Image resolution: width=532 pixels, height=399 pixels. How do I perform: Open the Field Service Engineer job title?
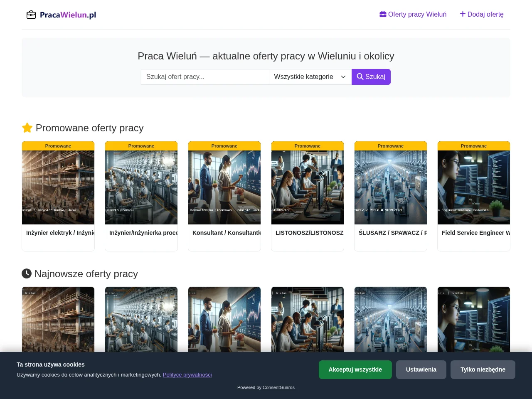click(x=476, y=233)
